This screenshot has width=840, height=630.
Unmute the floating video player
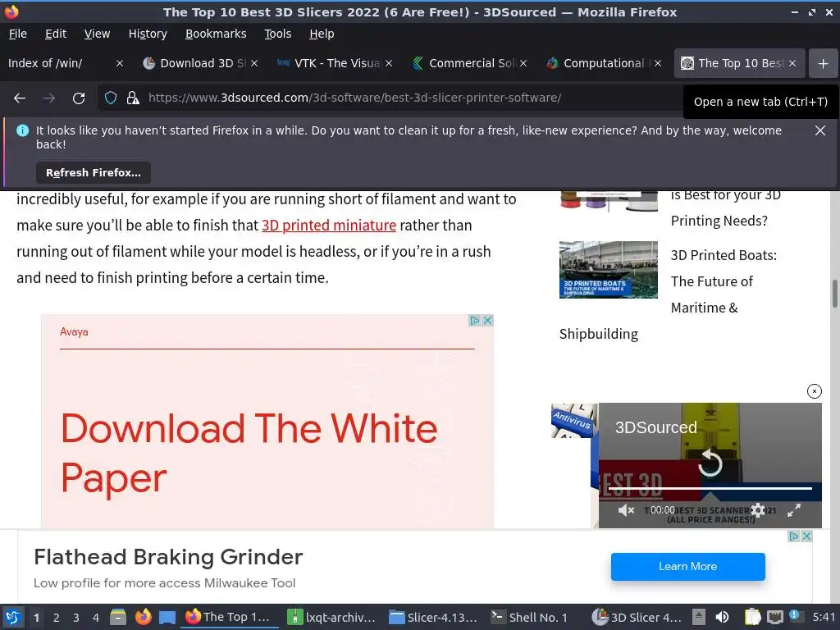point(625,510)
